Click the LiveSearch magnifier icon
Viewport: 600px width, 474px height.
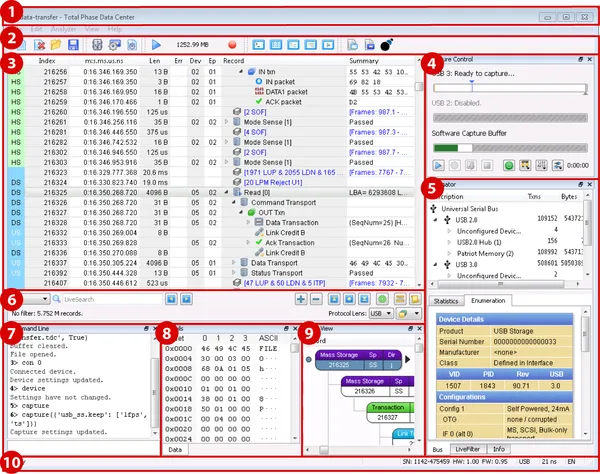coord(57,299)
